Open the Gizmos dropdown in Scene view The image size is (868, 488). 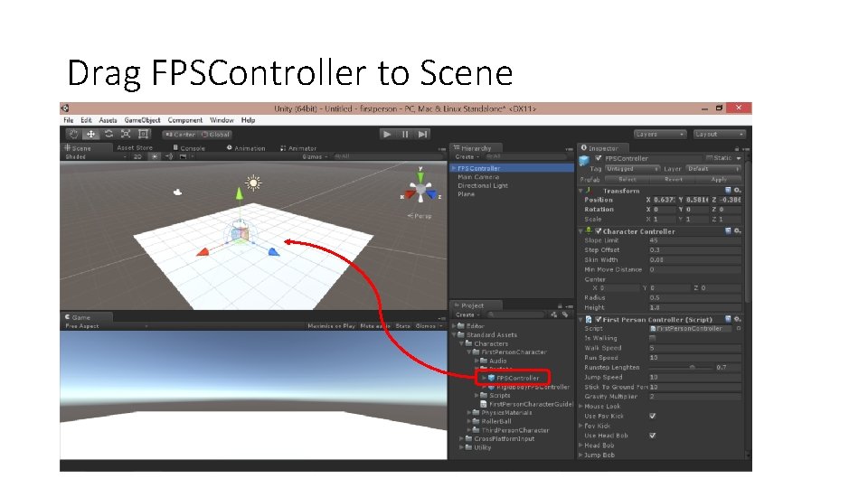pos(315,156)
